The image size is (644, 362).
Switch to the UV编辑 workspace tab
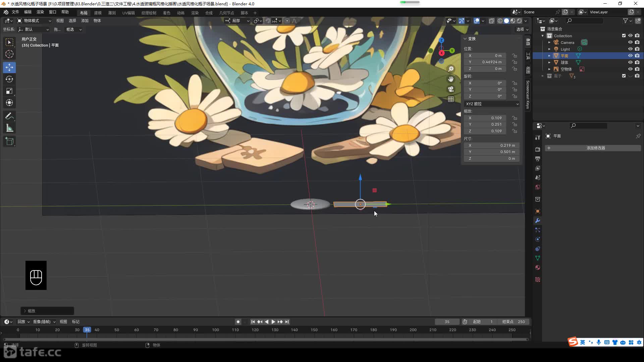click(128, 13)
